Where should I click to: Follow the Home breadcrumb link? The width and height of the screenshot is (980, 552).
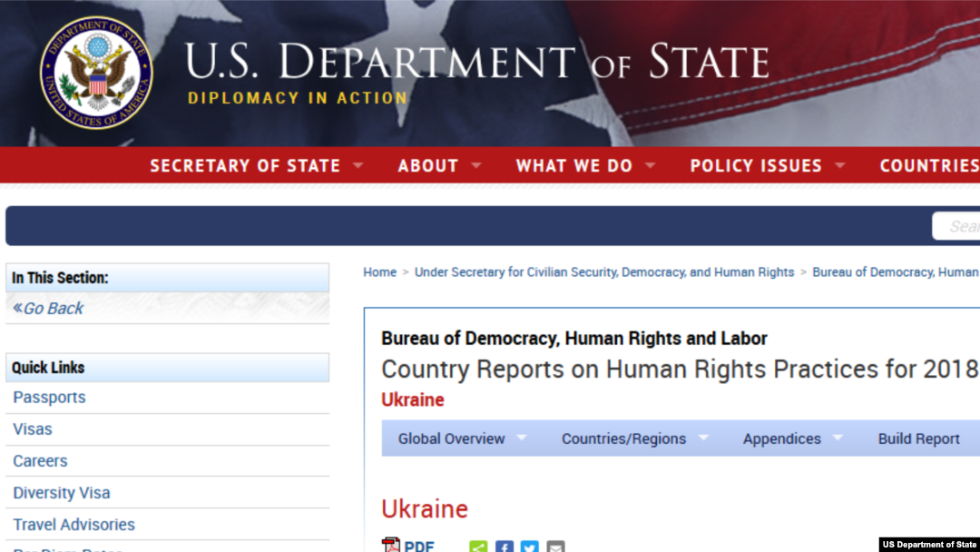pos(380,272)
